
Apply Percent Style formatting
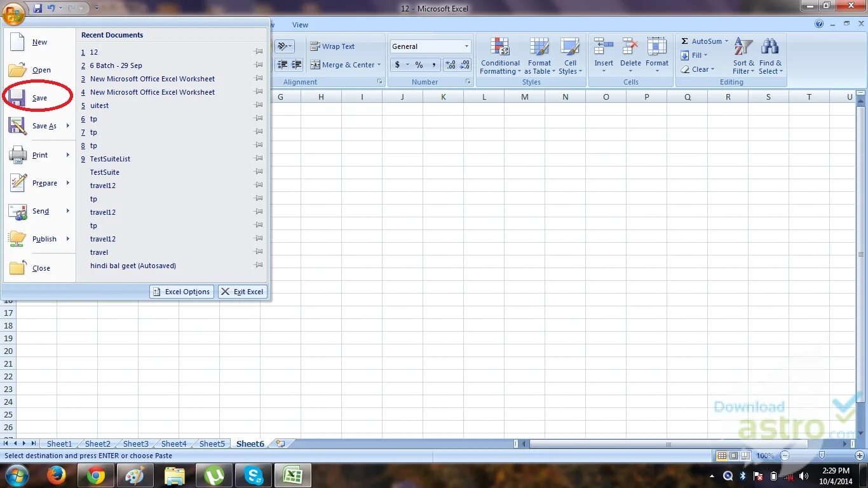point(419,65)
